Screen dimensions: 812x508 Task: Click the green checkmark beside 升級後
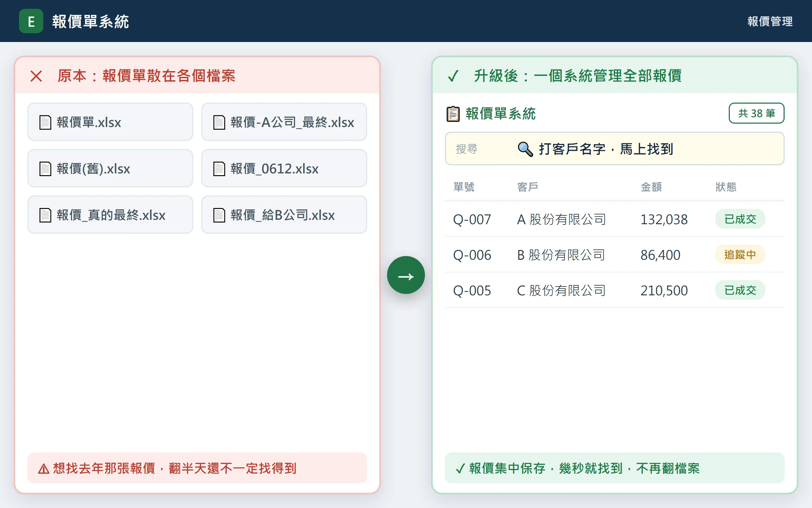click(453, 76)
